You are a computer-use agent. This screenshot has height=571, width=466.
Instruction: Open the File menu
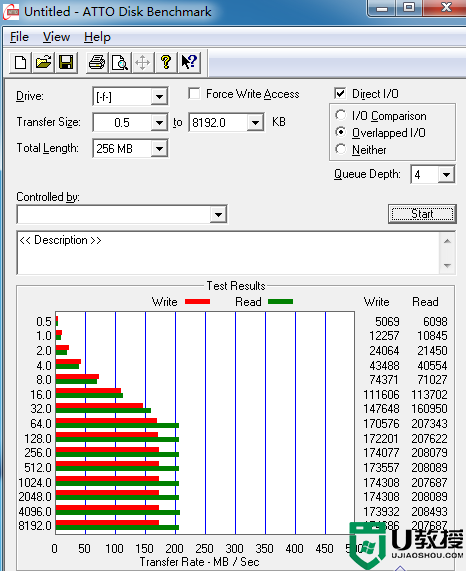click(x=19, y=37)
